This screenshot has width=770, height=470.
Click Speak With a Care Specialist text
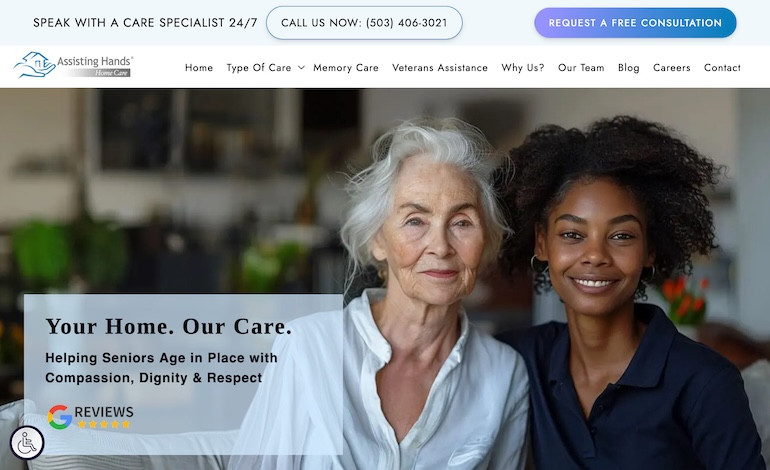click(x=145, y=23)
